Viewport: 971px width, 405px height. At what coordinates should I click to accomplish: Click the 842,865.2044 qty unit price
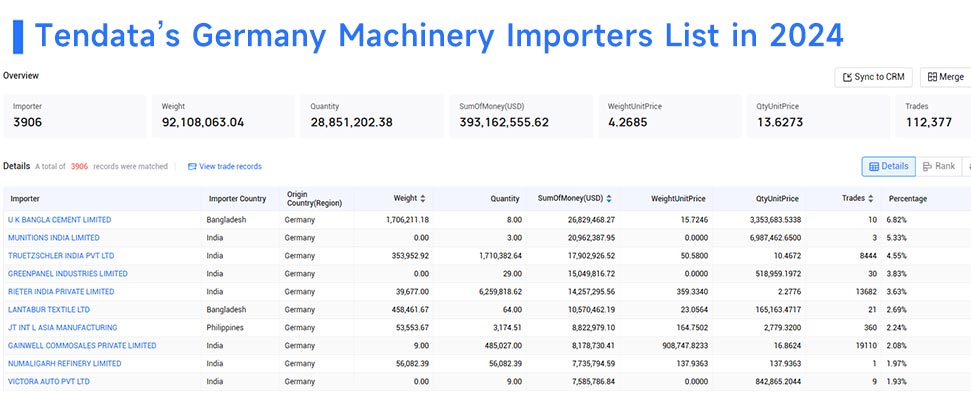pos(778,381)
